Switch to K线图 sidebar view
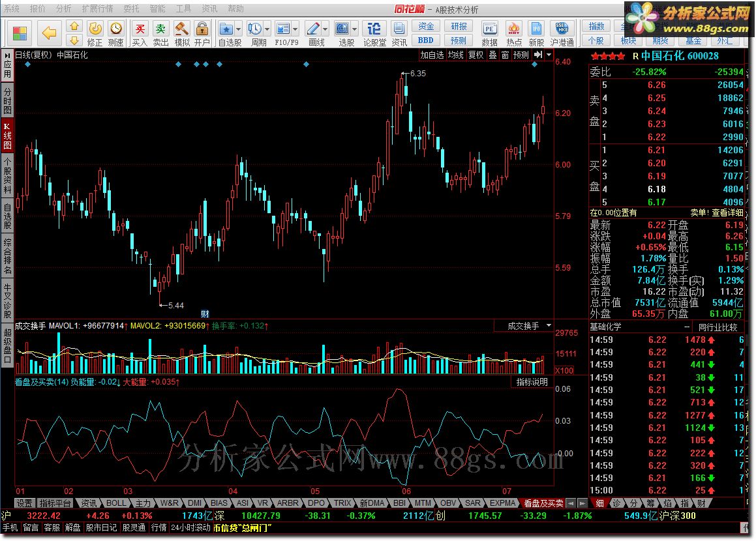This screenshot has height=541, width=756. pos(7,136)
